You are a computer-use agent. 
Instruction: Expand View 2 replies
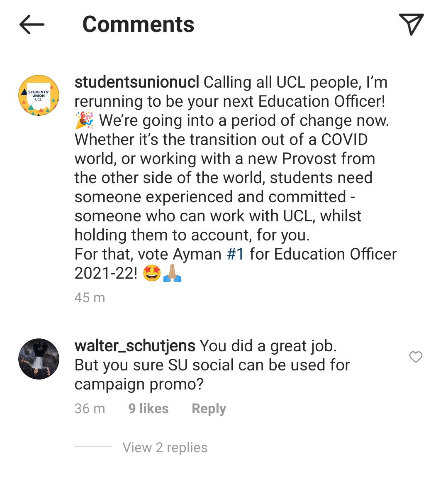(165, 448)
